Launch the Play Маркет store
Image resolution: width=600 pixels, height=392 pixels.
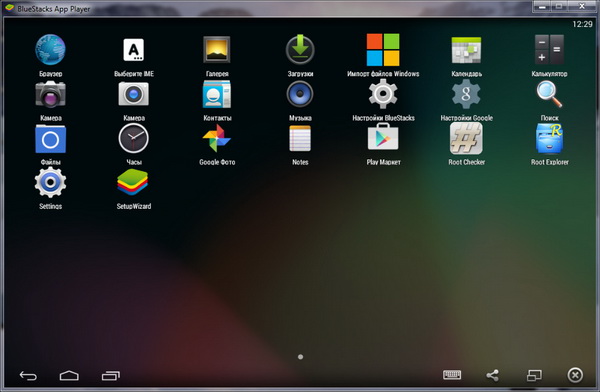pyautogui.click(x=383, y=137)
